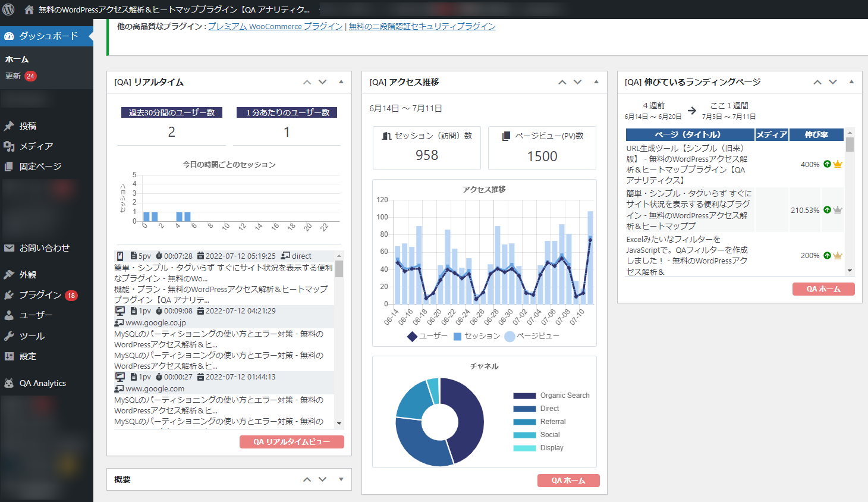This screenshot has width=868, height=502.
Task: Expand the 概要 widget
Action: click(x=341, y=479)
